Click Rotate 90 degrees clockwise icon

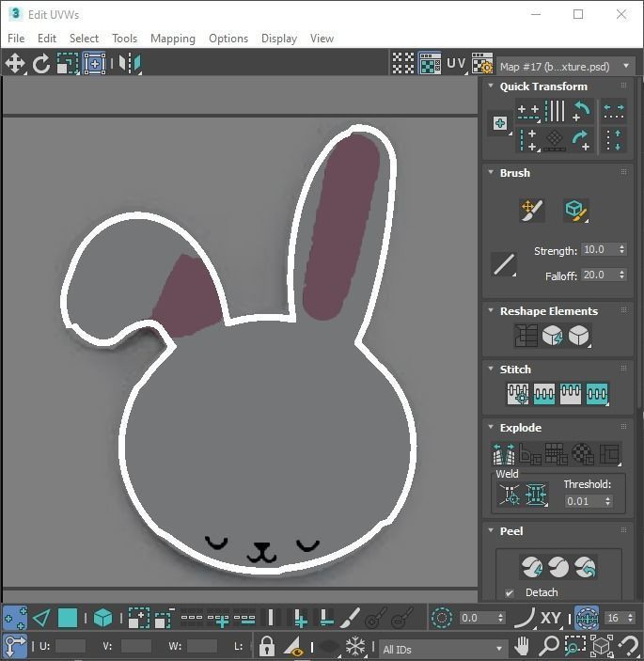tap(582, 140)
